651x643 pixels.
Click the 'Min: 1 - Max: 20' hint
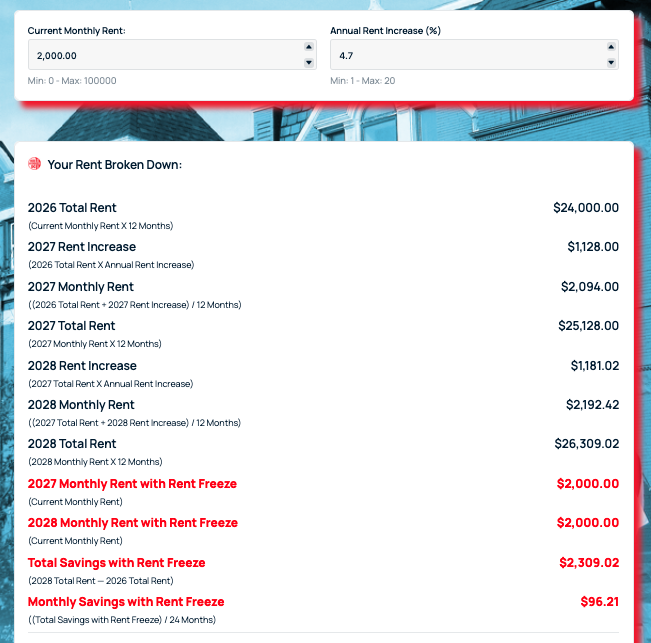pos(362,81)
